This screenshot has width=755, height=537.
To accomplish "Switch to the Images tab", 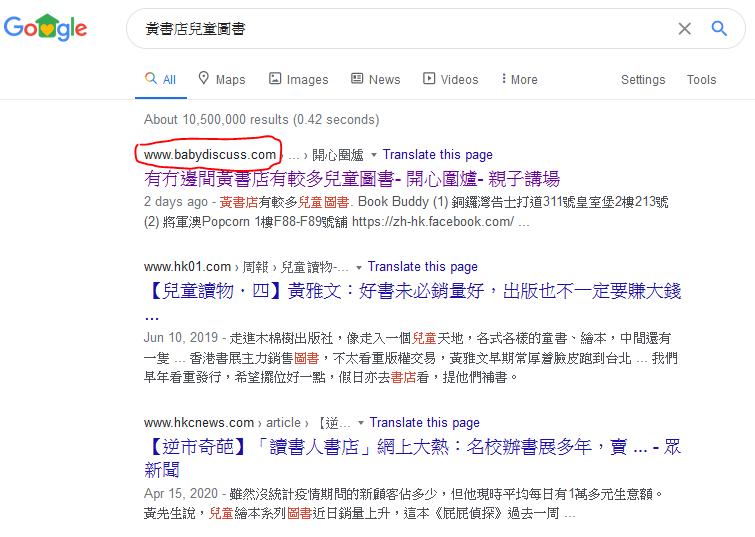I will click(299, 79).
